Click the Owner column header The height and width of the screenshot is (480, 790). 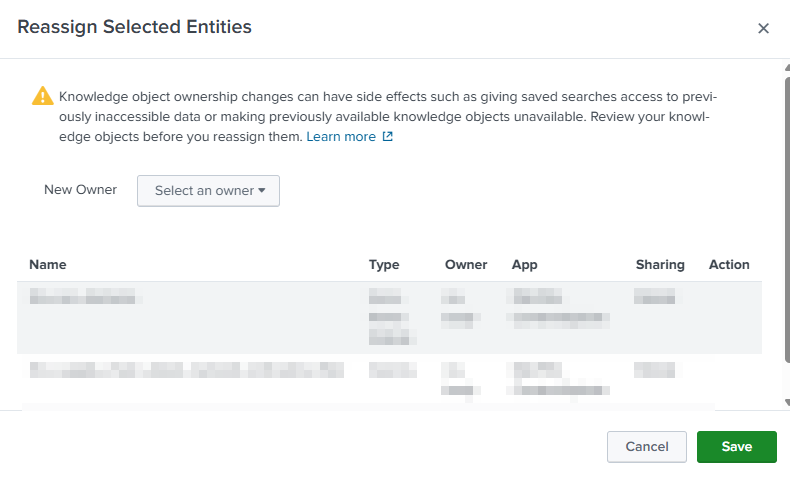tap(466, 265)
